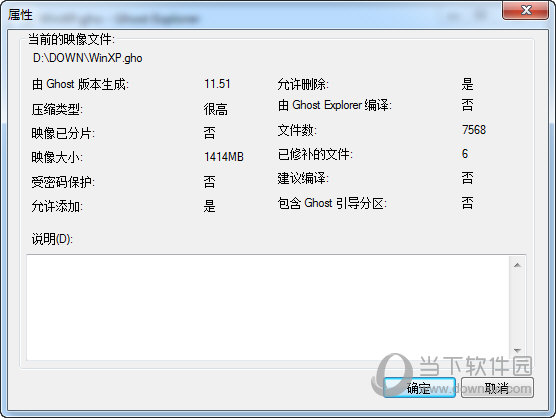The image size is (556, 418).
Task: Click the 允许添加 label
Action: point(57,206)
